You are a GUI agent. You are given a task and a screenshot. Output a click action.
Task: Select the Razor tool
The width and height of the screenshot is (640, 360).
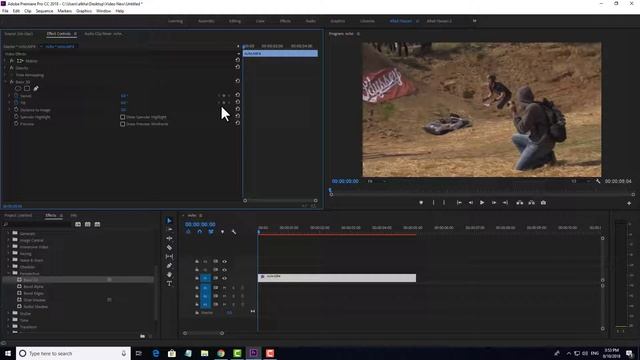pos(169,247)
